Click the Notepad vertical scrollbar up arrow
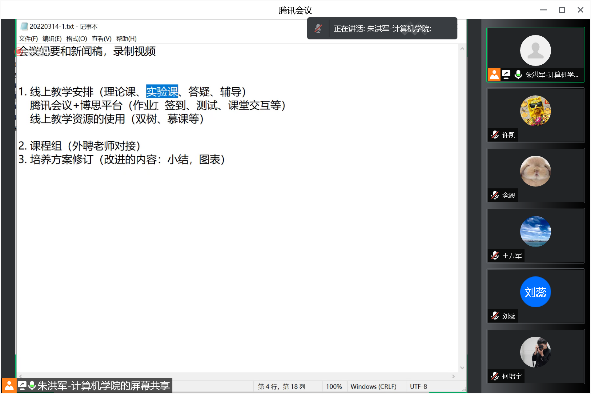This screenshot has height=394, width=591. point(462,49)
